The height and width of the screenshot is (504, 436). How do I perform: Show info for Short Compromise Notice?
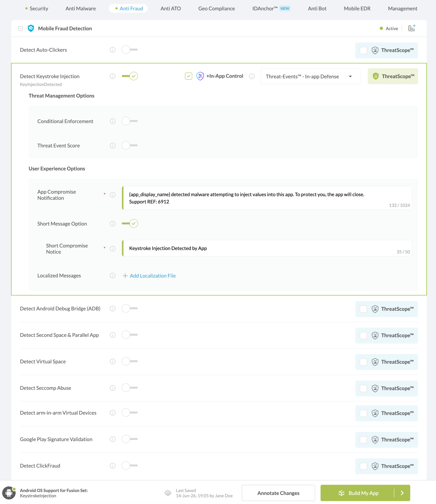coord(113,249)
